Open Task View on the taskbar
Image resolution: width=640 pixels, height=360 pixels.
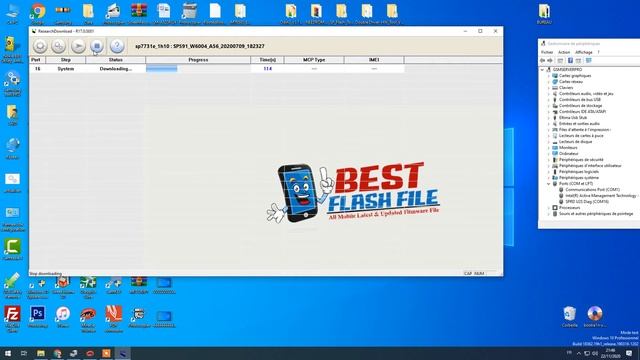(24, 353)
